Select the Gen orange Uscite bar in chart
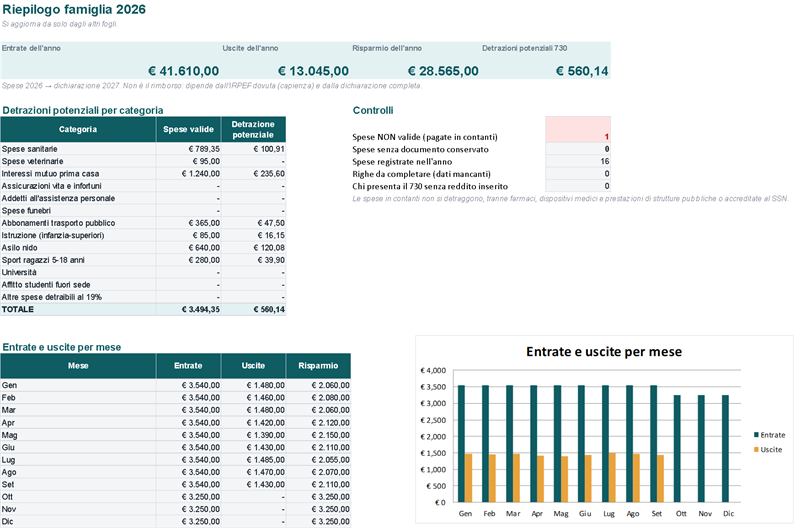Screen dimensions: 800x528 click(x=468, y=478)
